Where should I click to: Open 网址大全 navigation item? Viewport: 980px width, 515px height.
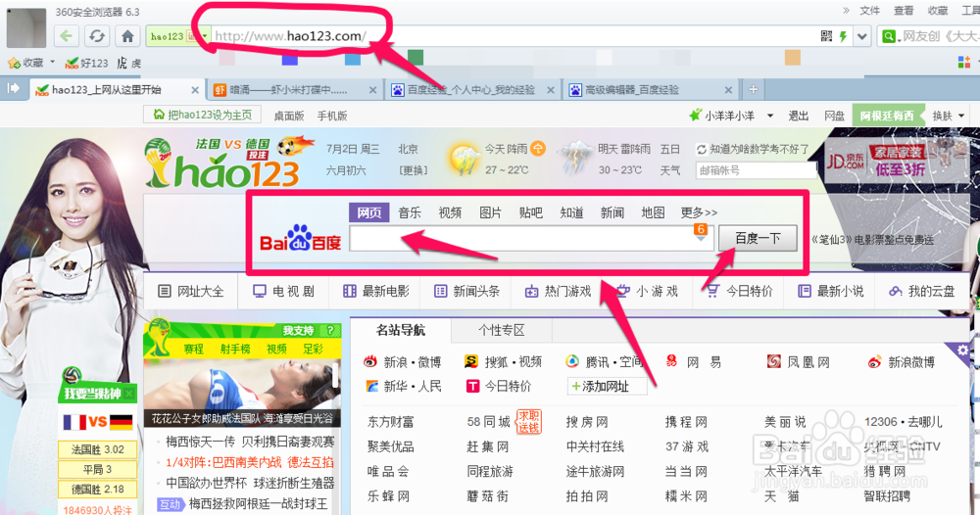191,291
